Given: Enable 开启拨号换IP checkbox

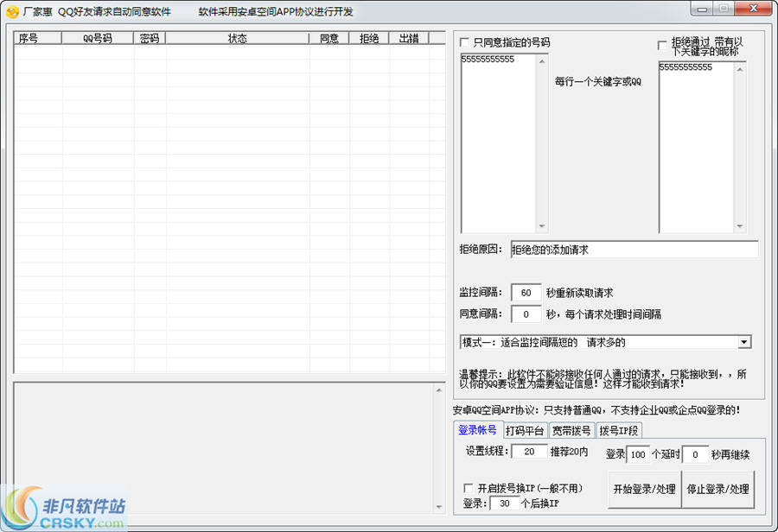Looking at the screenshot, I should [468, 488].
